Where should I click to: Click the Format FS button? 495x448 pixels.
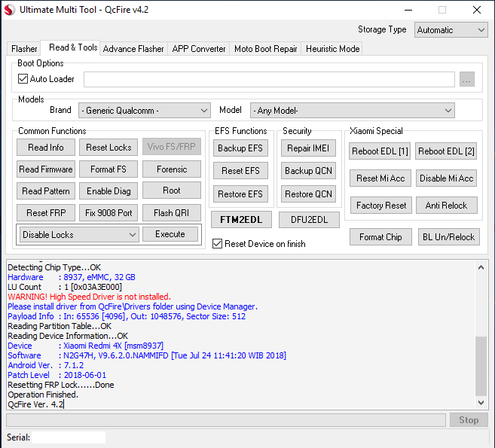coord(108,169)
